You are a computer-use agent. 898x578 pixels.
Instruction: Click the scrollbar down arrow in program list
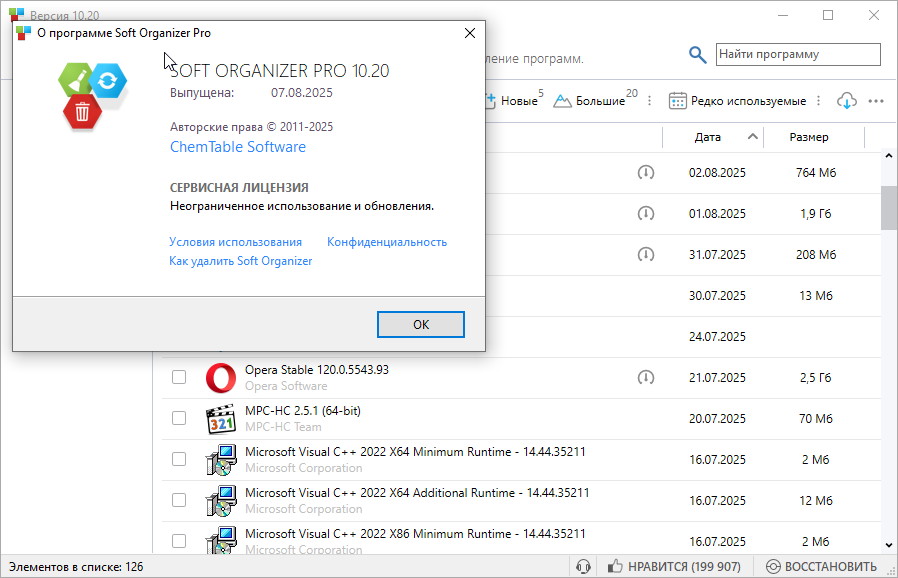[889, 545]
